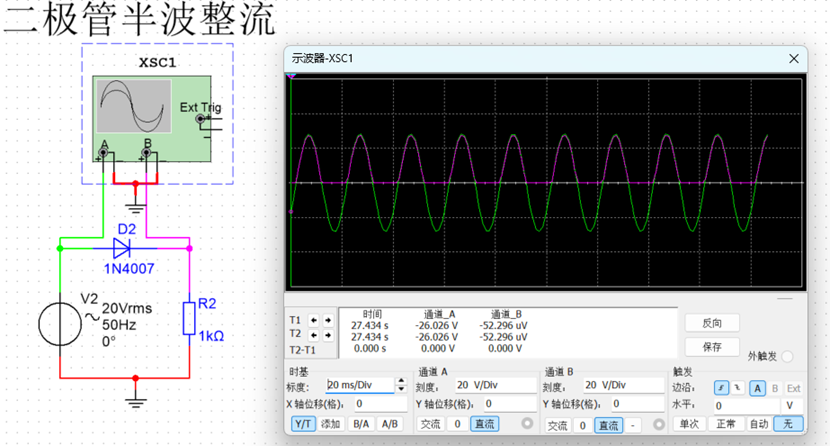Toggle channel B indicator radio circle

click(x=658, y=424)
